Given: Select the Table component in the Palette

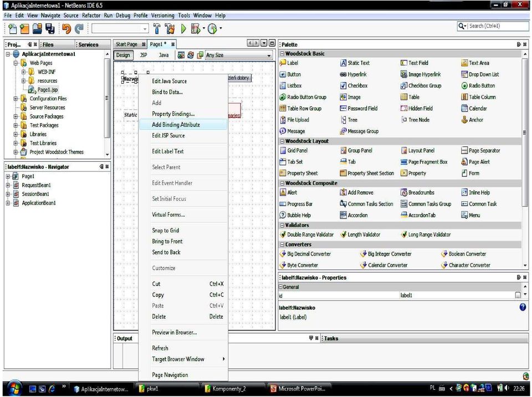Looking at the screenshot, I should pyautogui.click(x=410, y=97).
